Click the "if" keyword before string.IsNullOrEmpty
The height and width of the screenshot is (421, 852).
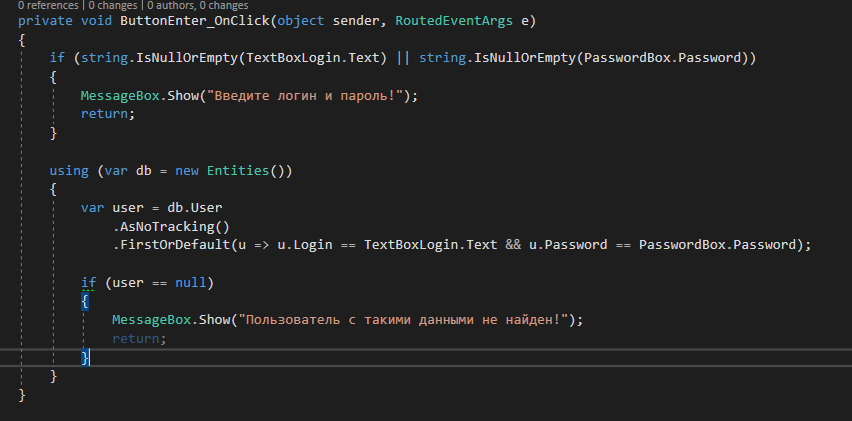pyautogui.click(x=57, y=58)
